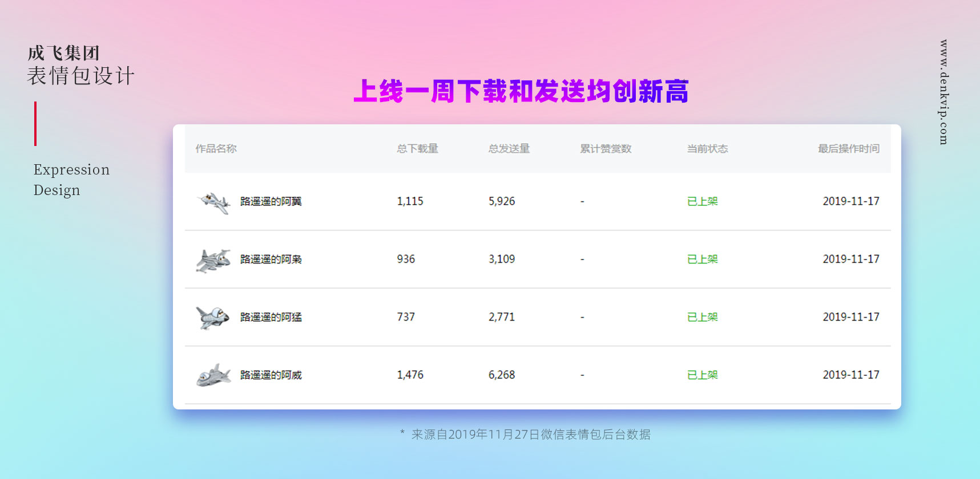
Task: Click the 路遥遥的阿翼 airplane sticker icon
Action: click(213, 202)
